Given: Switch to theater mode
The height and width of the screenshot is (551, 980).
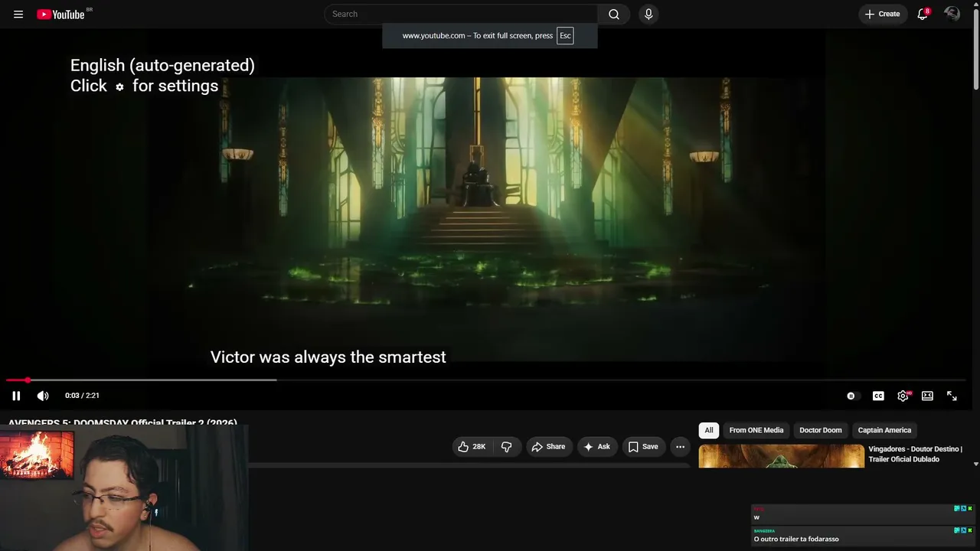Looking at the screenshot, I should (927, 396).
